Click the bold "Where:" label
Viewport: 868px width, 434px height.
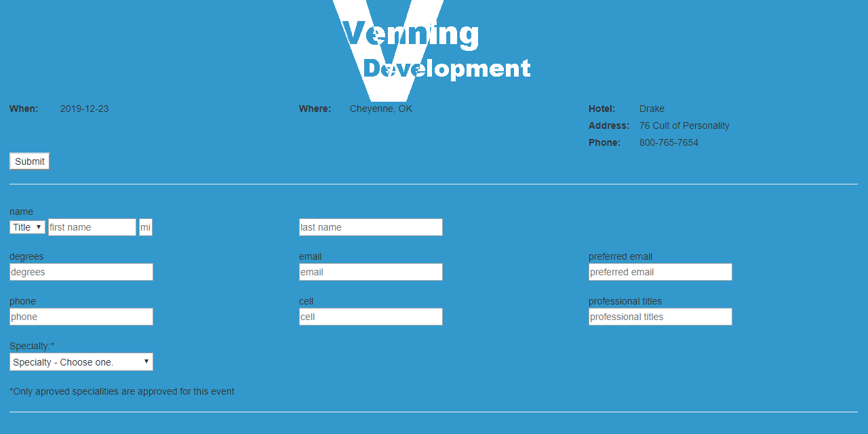click(x=315, y=108)
